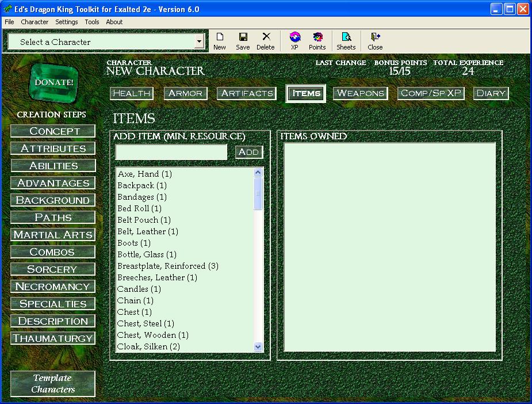Viewport: 532px width, 404px height.
Task: Open the Specialties creation step
Action: click(53, 304)
